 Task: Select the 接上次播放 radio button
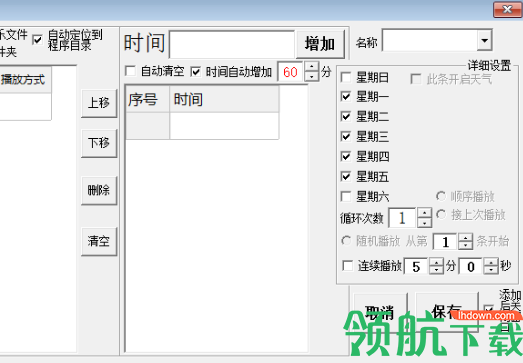point(441,214)
